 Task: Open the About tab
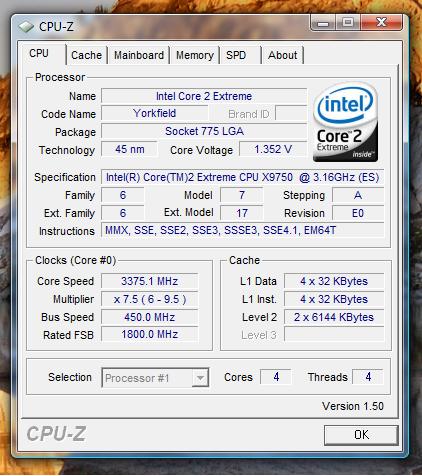[x=283, y=55]
